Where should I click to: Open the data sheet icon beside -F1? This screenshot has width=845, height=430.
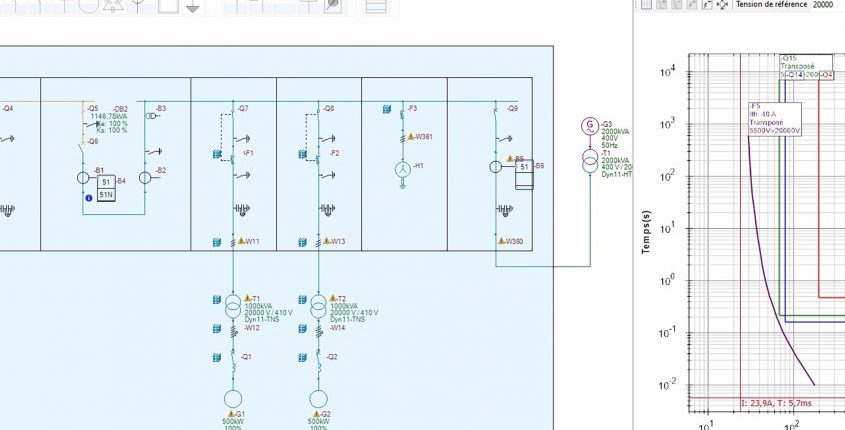[217, 154]
